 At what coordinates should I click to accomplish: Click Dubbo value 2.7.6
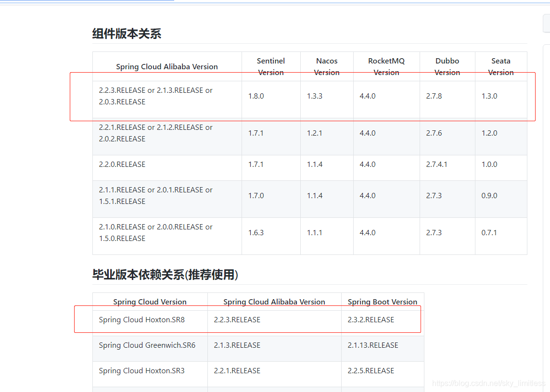point(434,133)
